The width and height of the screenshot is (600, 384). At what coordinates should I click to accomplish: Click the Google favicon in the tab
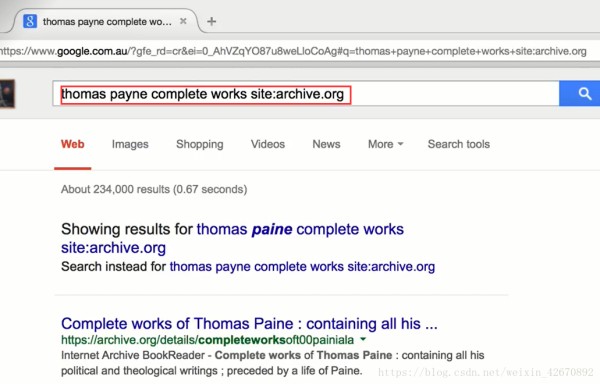30,21
